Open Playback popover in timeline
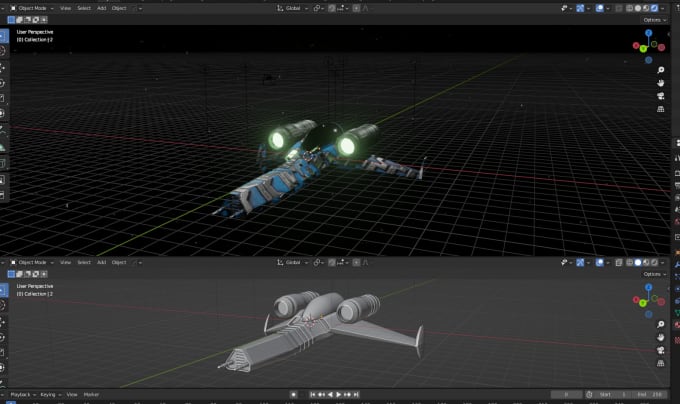The image size is (680, 404). [x=23, y=394]
